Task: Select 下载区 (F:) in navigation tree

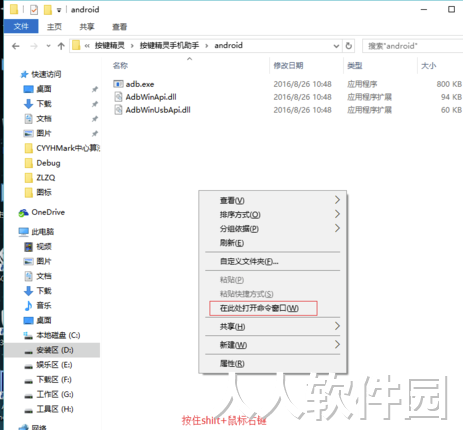Action: tap(54, 380)
